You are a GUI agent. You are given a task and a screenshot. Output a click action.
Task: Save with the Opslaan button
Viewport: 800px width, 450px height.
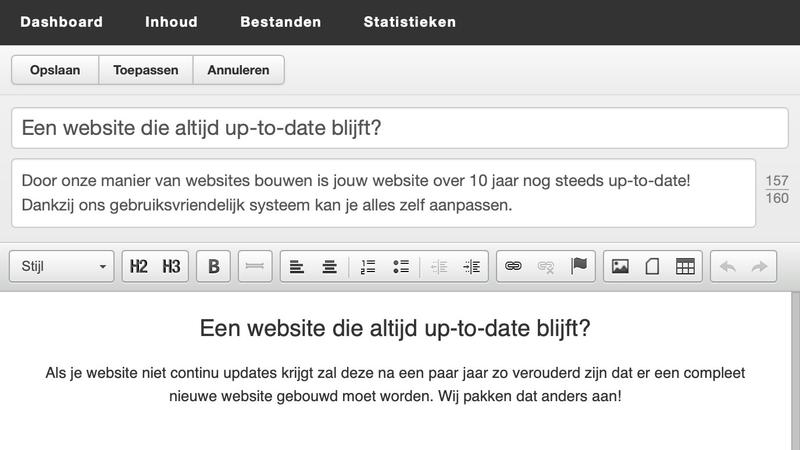[55, 70]
